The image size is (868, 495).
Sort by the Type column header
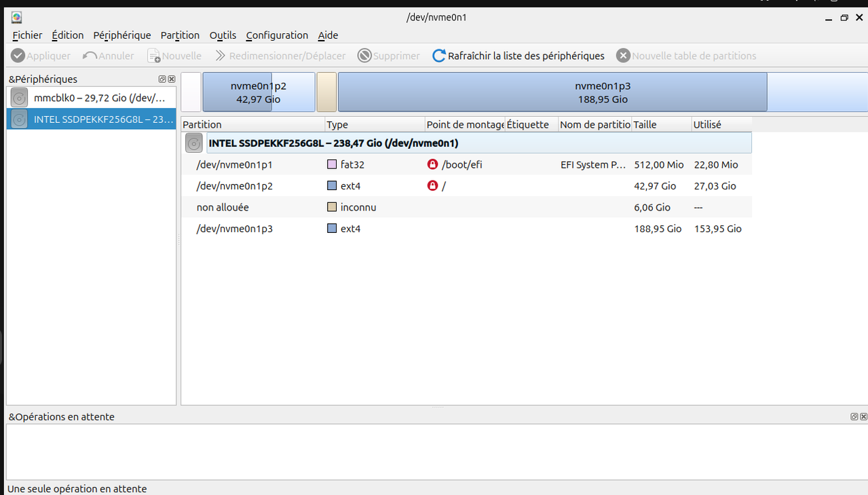[x=375, y=124]
